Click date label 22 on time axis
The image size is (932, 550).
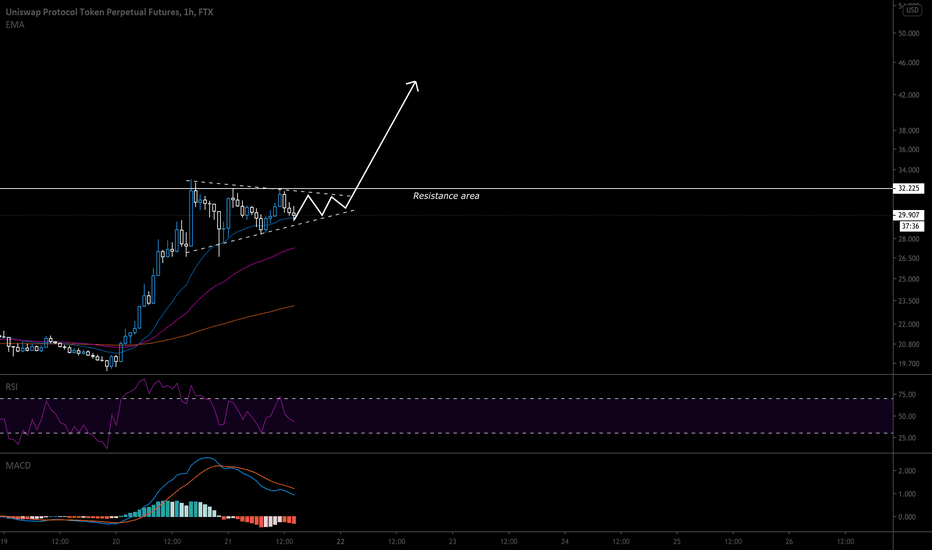(341, 541)
